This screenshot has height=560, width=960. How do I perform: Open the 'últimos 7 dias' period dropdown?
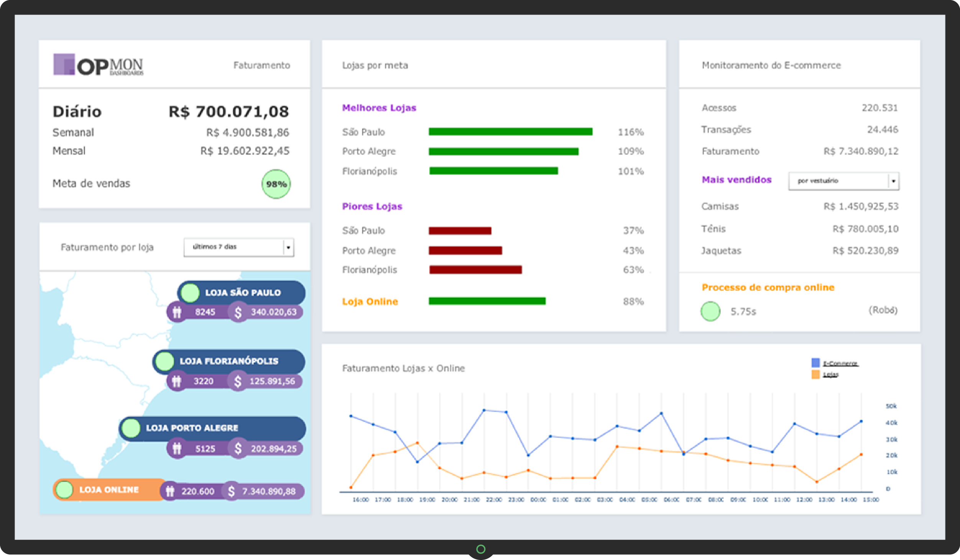[239, 247]
